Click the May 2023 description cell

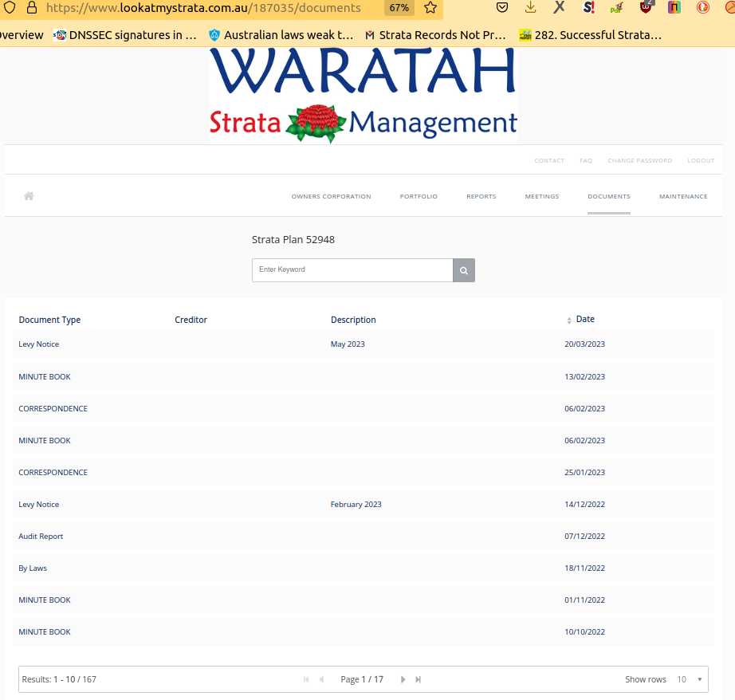click(348, 344)
